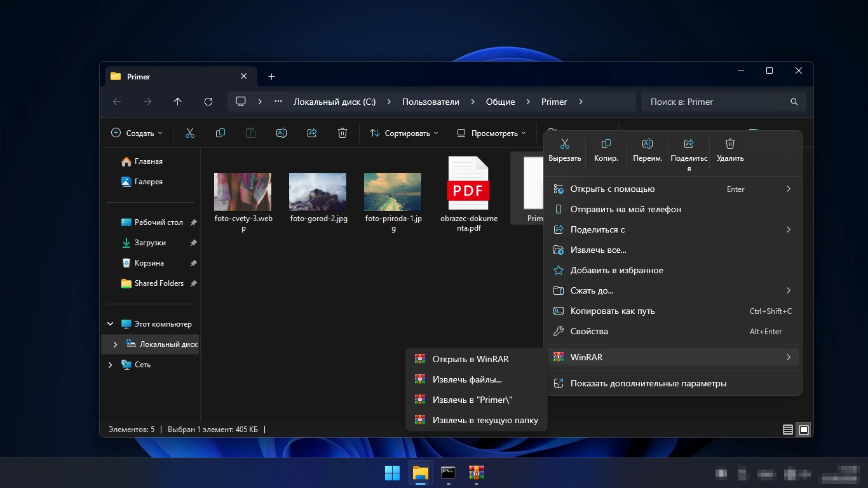
Task: Expand Этот компьютер tree node
Action: [x=111, y=324]
